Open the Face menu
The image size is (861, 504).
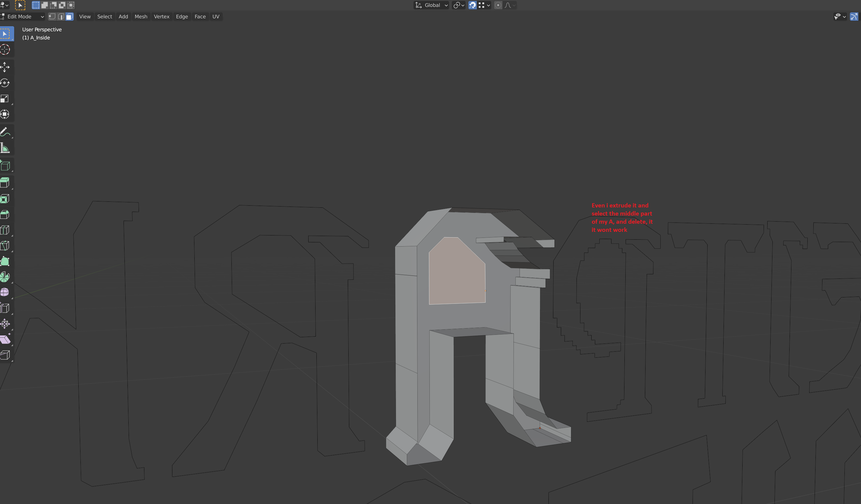tap(200, 16)
